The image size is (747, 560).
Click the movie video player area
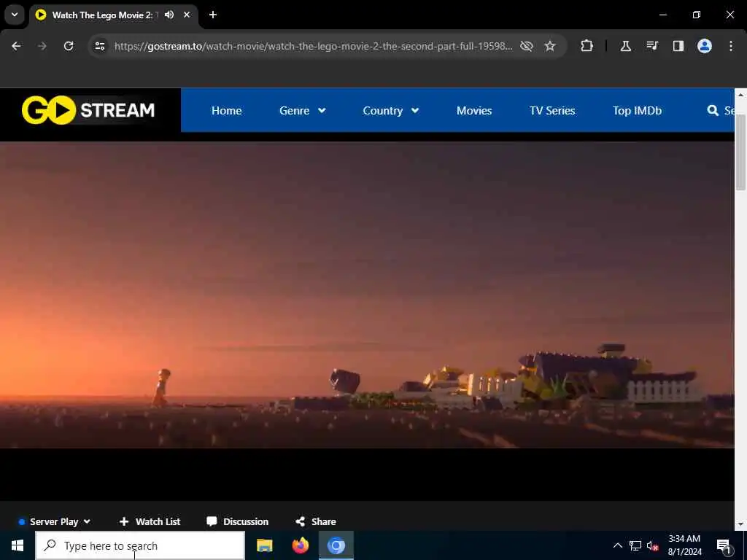[367, 295]
